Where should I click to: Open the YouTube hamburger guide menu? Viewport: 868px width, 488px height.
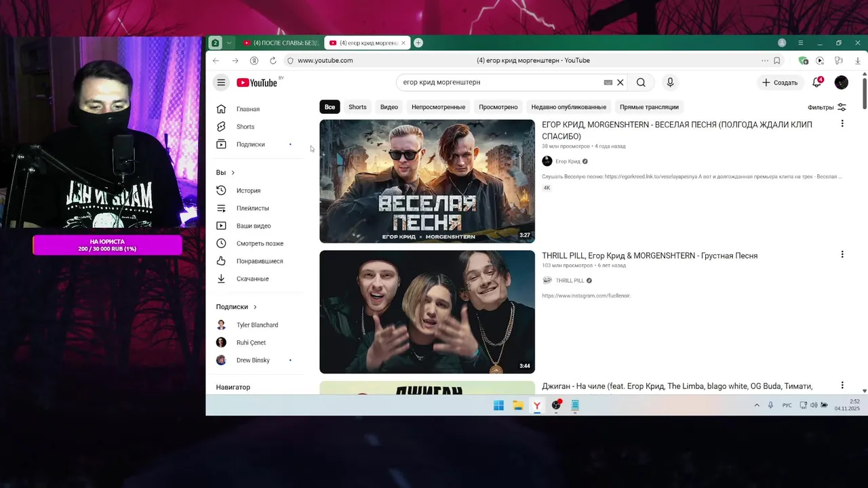pyautogui.click(x=221, y=83)
